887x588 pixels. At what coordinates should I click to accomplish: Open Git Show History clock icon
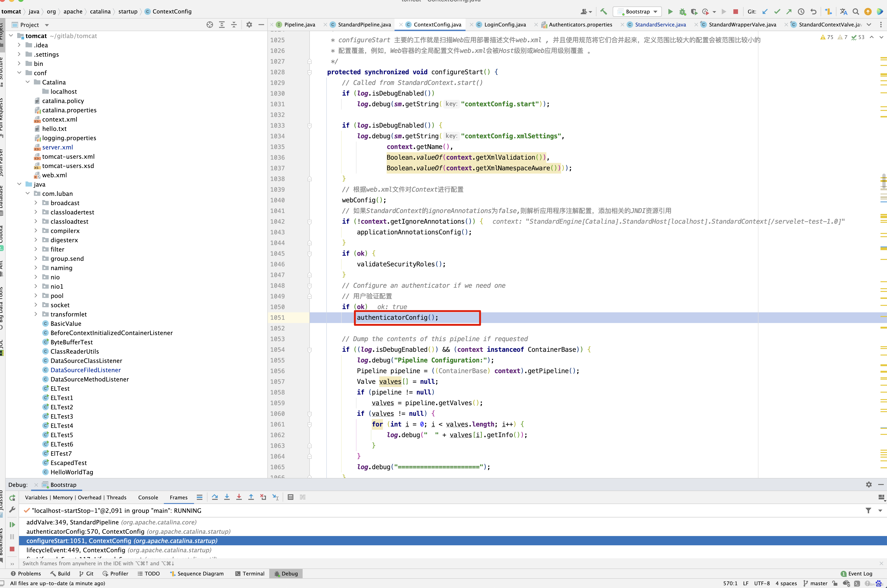801,12
